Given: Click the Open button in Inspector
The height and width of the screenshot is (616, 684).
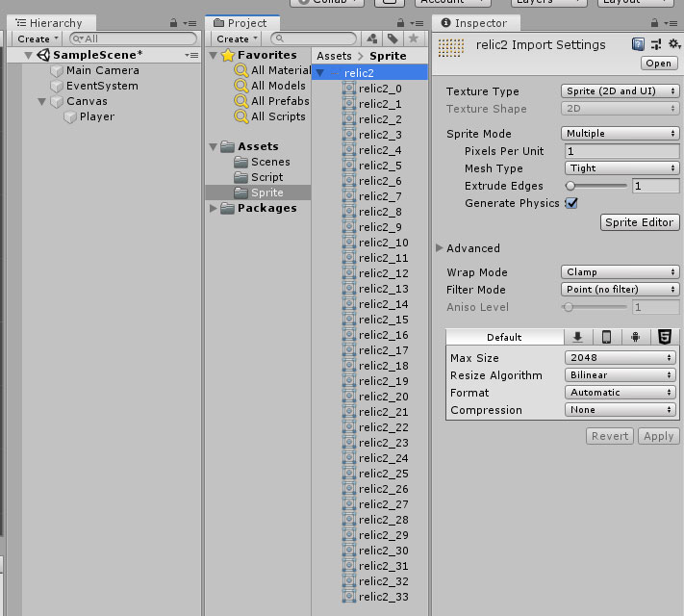Looking at the screenshot, I should click(659, 64).
